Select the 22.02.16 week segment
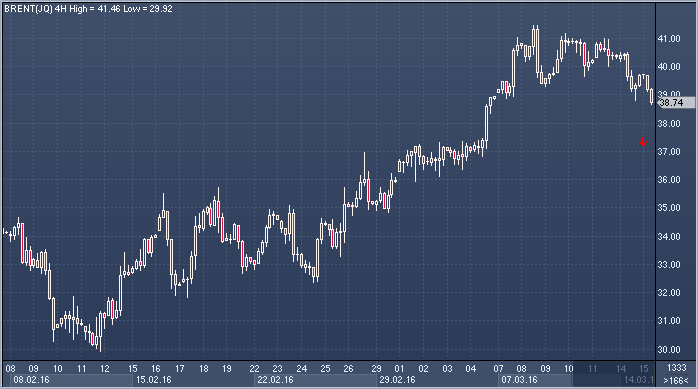The width and height of the screenshot is (698, 389). pos(315,380)
